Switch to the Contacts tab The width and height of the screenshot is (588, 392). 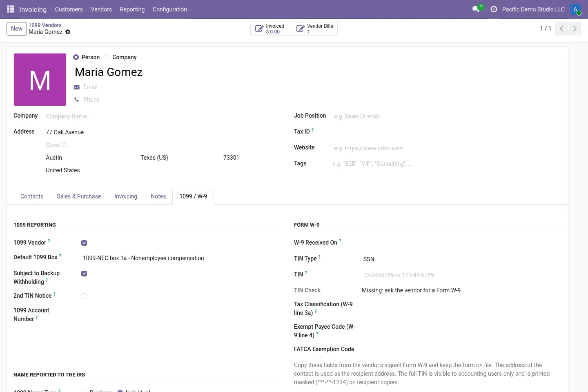coord(32,196)
